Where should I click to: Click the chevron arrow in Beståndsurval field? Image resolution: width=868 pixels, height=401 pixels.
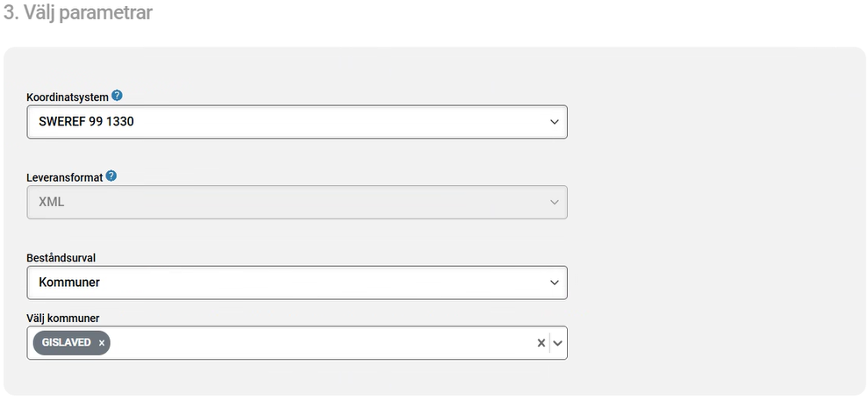(x=555, y=283)
